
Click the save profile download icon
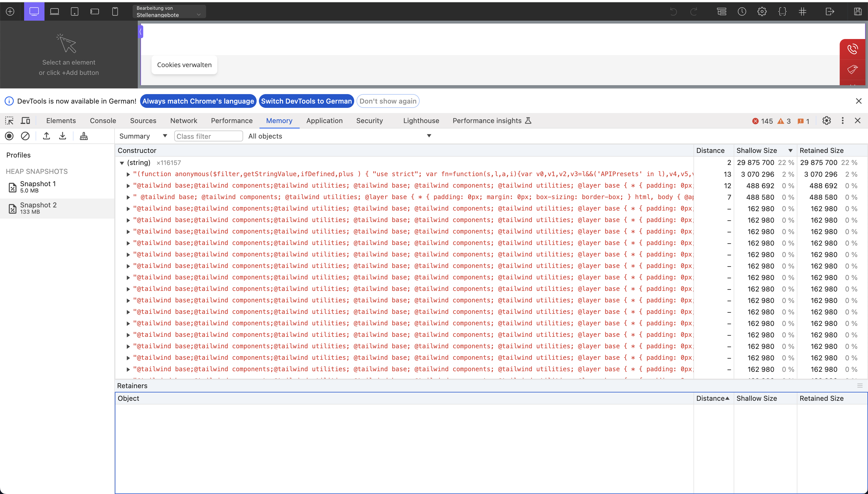click(63, 136)
